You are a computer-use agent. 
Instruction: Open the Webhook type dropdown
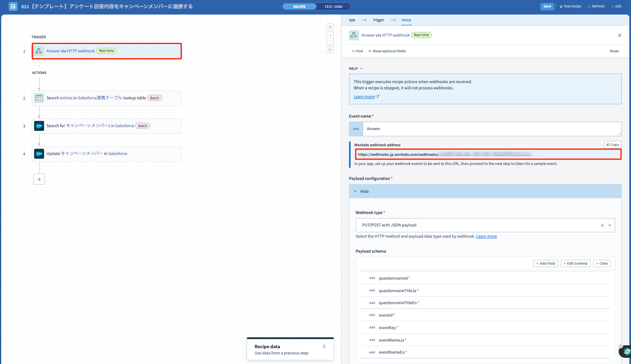[610, 225]
